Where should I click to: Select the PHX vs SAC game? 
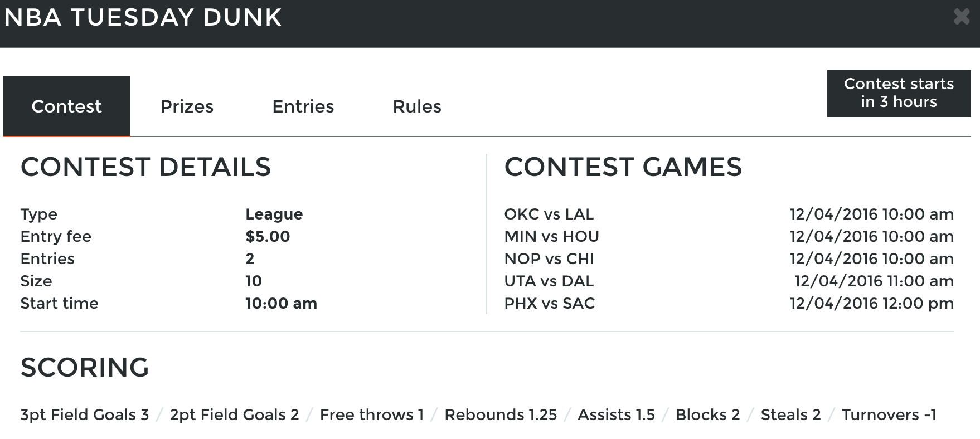[729, 303]
